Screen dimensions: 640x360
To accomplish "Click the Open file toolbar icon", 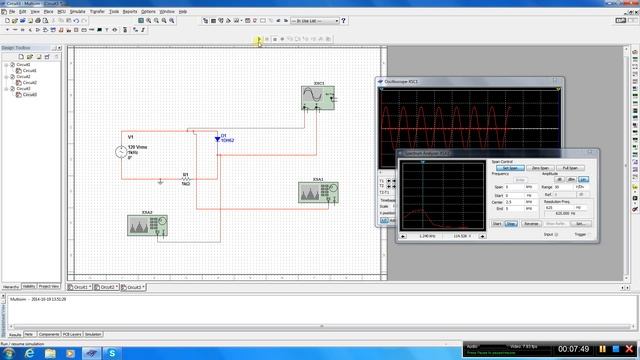I will (15, 20).
